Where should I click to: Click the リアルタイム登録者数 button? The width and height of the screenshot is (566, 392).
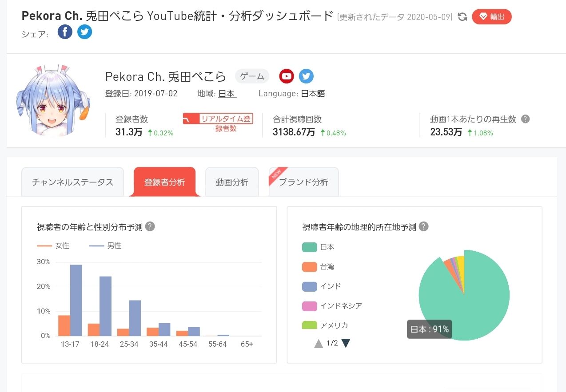click(218, 123)
